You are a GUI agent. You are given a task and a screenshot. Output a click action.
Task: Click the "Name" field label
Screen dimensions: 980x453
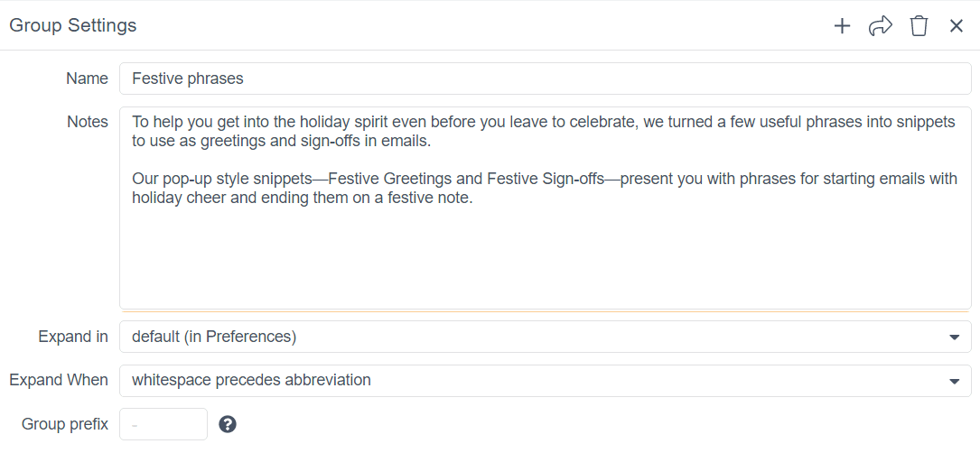click(x=87, y=79)
